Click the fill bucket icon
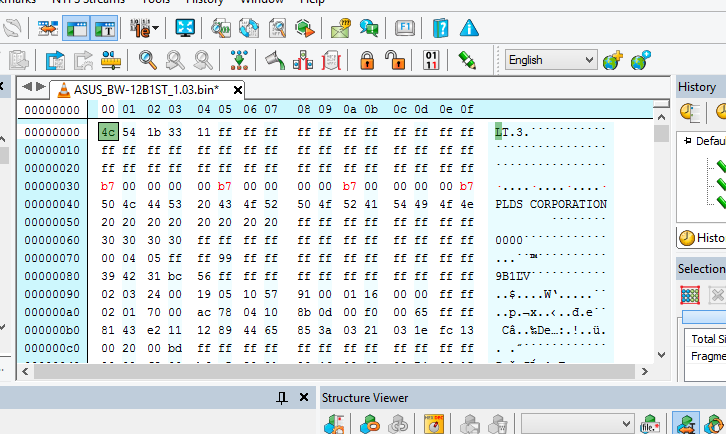The height and width of the screenshot is (434, 726). pyautogui.click(x=275, y=60)
